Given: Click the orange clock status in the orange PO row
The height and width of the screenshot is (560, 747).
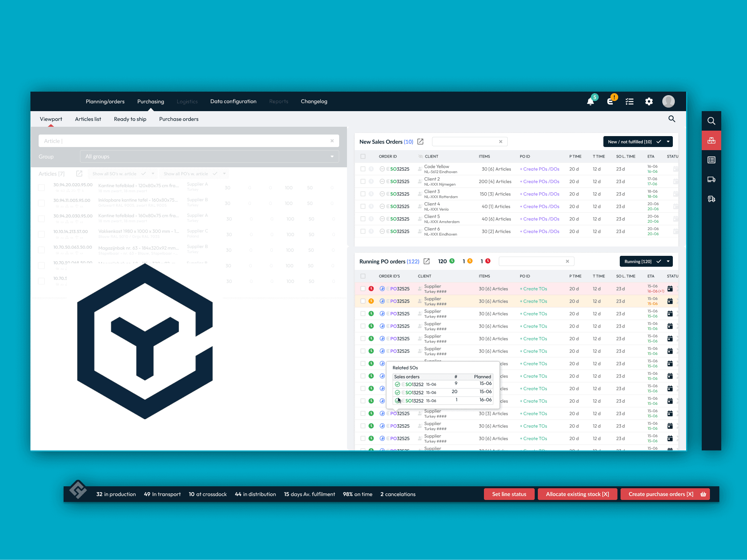Looking at the screenshot, I should [x=371, y=301].
